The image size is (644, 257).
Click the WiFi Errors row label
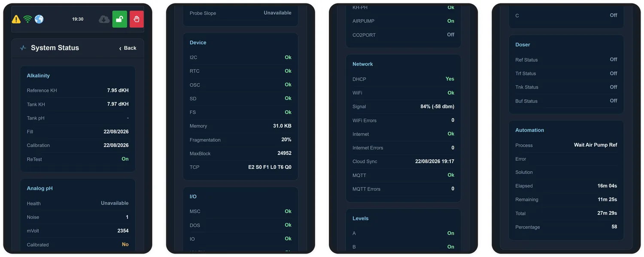click(x=364, y=121)
